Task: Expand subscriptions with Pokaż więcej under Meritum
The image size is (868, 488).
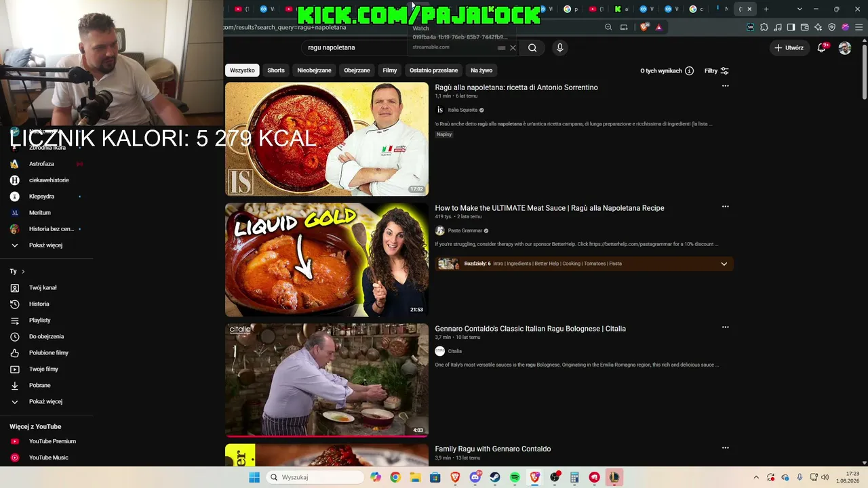Action: point(46,245)
